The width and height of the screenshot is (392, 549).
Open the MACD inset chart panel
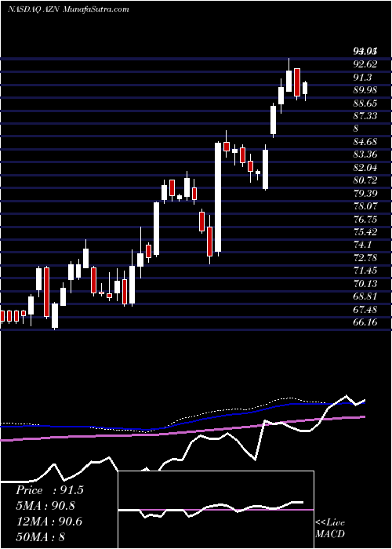216,510
